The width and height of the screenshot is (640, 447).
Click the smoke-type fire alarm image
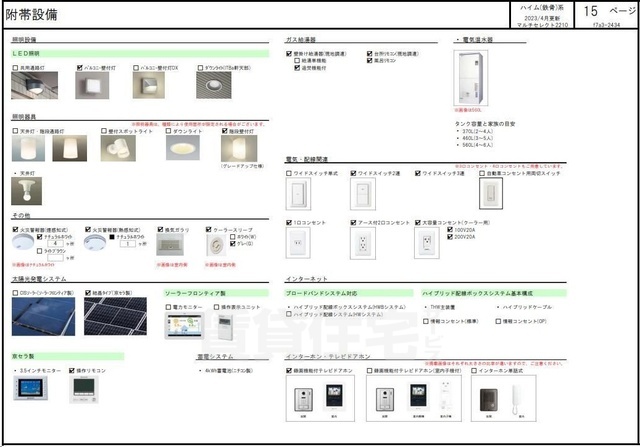coord(23,242)
